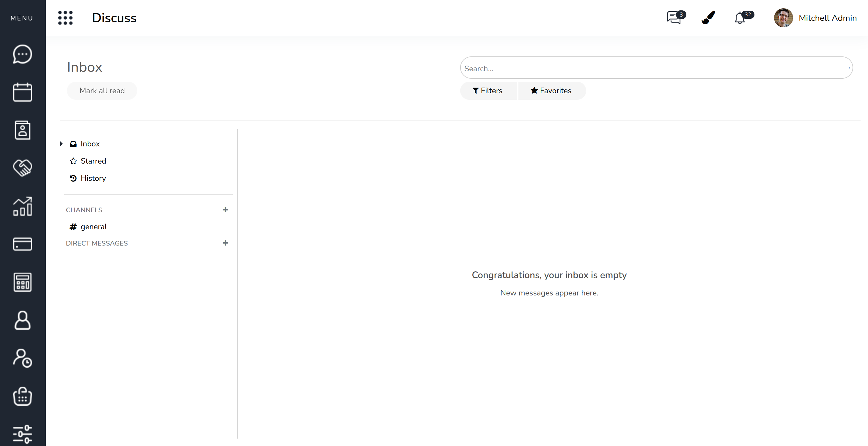Open the calculator app sidebar icon

click(x=23, y=282)
